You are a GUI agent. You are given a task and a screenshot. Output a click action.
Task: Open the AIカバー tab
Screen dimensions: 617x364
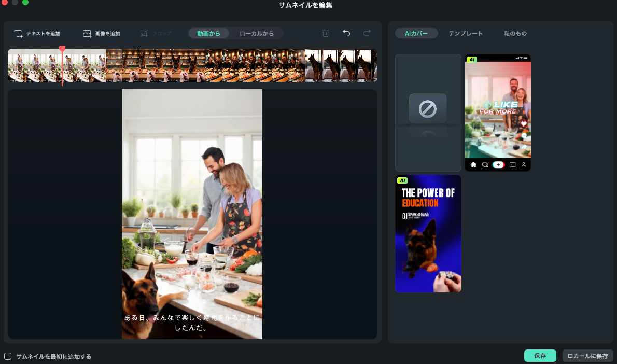(416, 34)
